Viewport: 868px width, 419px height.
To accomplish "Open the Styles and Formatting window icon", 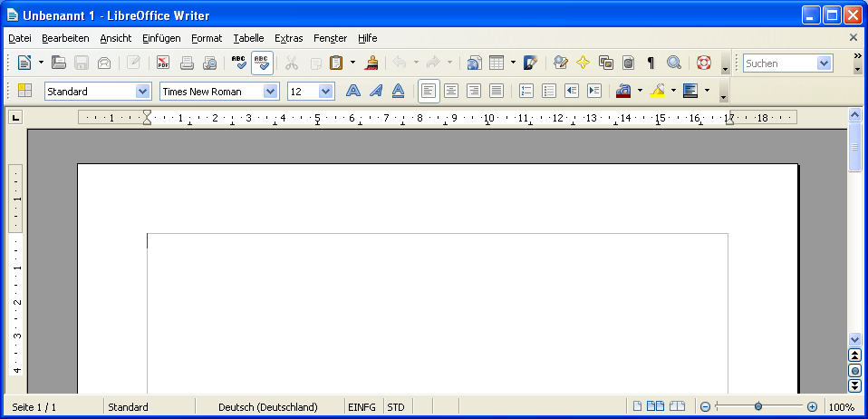I will click(x=24, y=91).
